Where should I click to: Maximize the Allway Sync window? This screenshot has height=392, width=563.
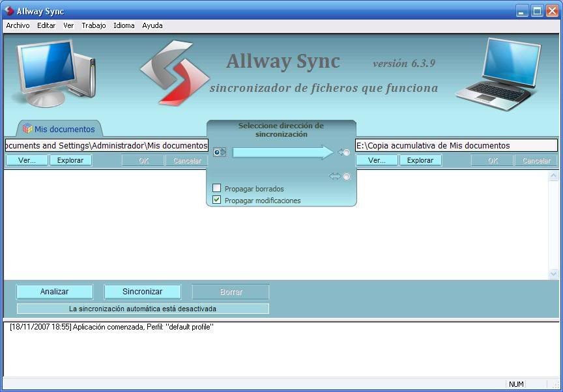tap(537, 11)
